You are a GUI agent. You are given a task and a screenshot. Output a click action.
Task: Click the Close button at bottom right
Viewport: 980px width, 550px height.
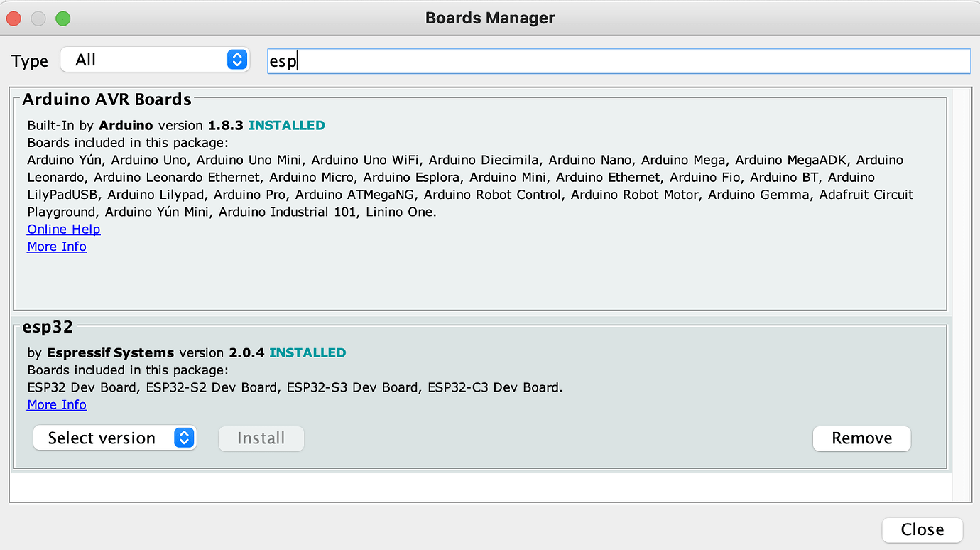tap(922, 529)
